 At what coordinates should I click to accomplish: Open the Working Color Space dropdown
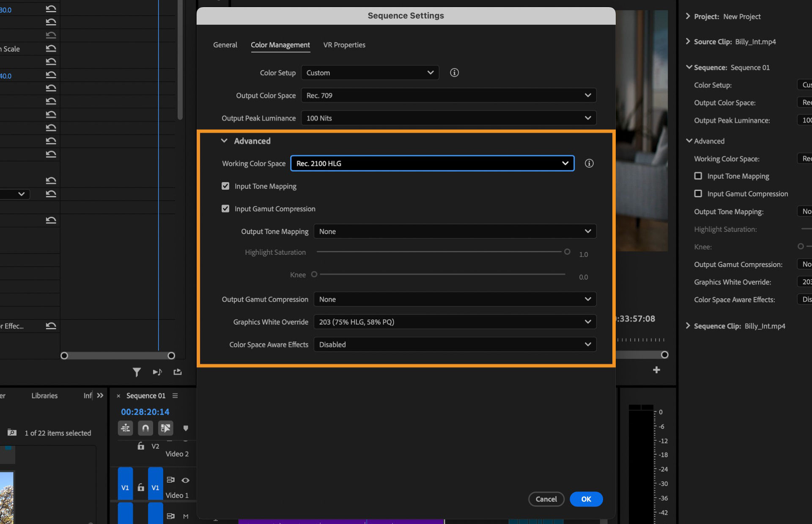pos(431,163)
